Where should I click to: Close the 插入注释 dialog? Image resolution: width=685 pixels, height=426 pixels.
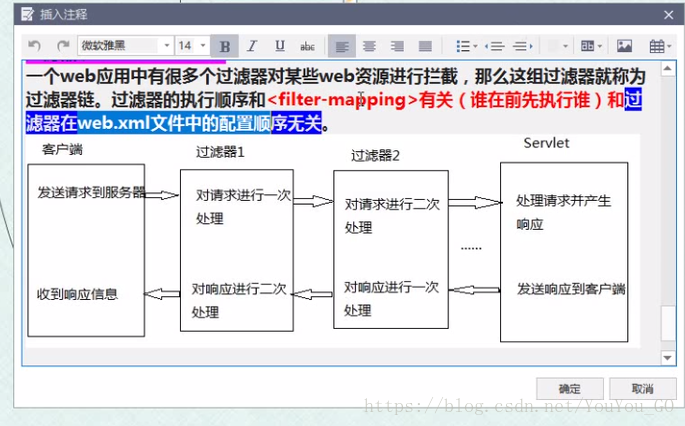pyautogui.click(x=668, y=15)
